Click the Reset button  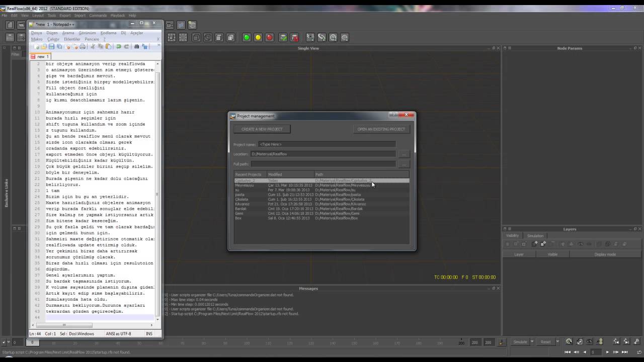click(x=545, y=342)
